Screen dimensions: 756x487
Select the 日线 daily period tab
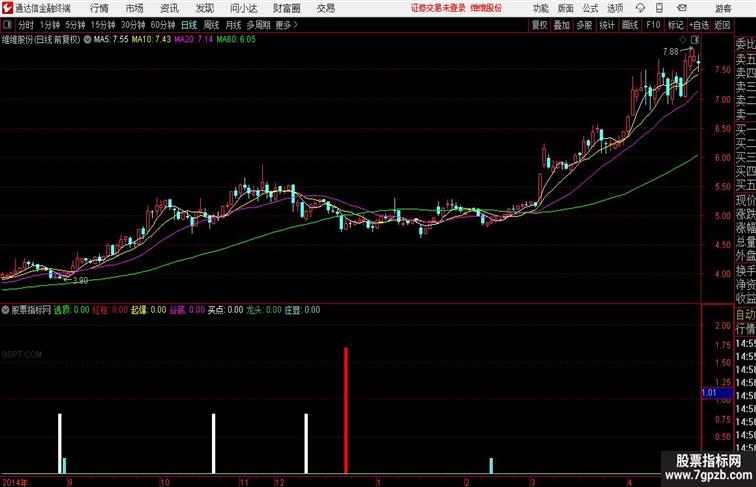click(189, 25)
